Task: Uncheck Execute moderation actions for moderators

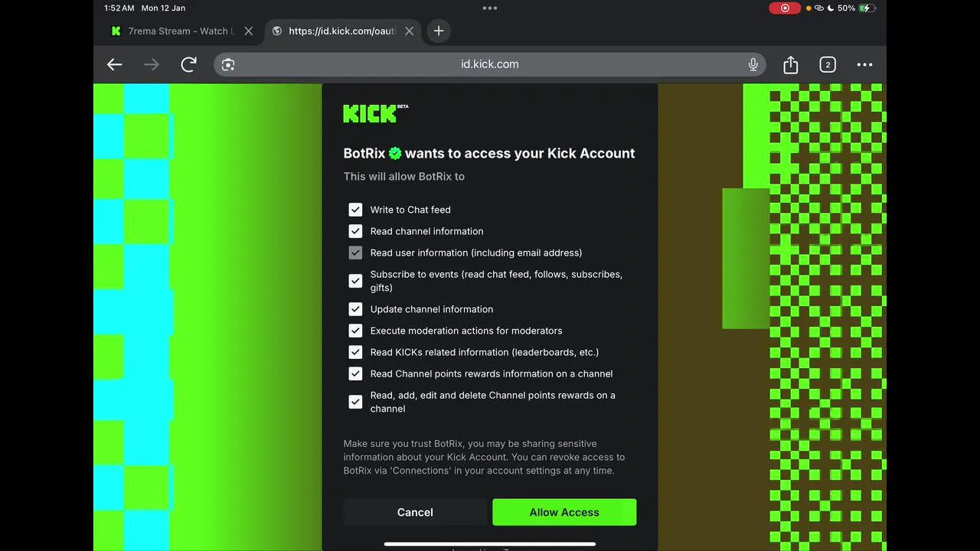Action: click(x=355, y=331)
